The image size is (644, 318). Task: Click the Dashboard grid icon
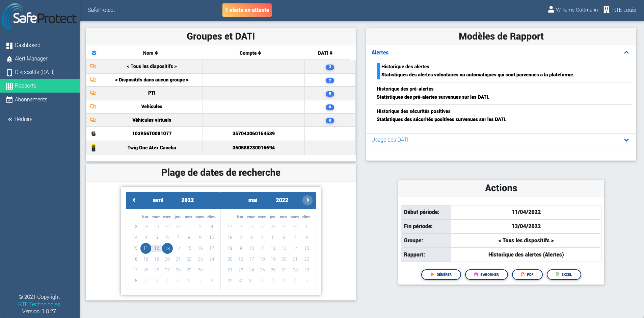coord(9,45)
